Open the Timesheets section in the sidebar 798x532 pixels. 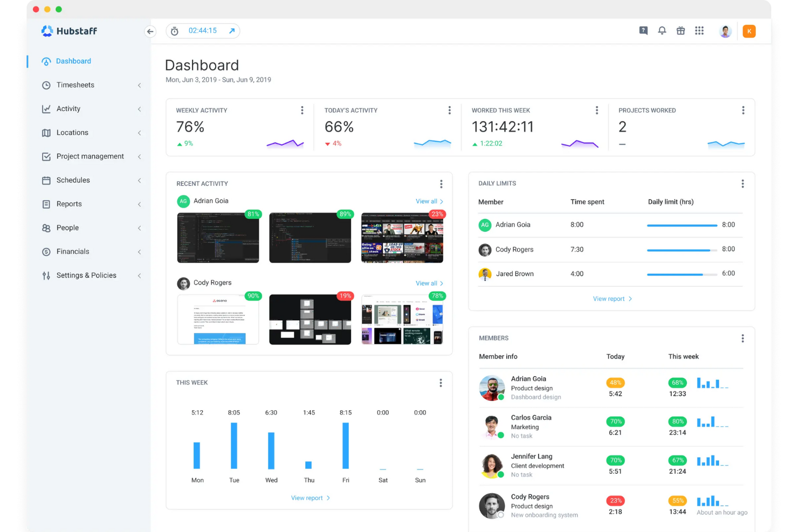click(x=75, y=85)
